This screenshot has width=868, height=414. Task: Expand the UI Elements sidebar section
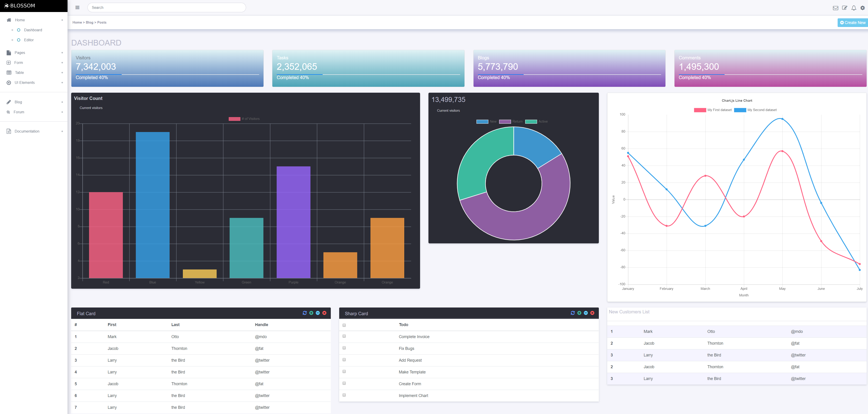[x=62, y=82]
